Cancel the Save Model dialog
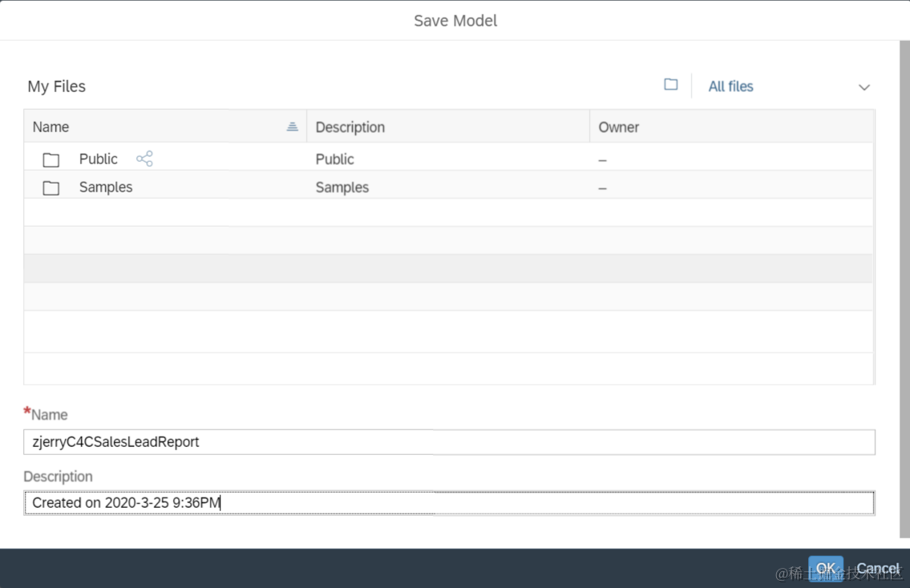The height and width of the screenshot is (588, 910). click(x=878, y=569)
